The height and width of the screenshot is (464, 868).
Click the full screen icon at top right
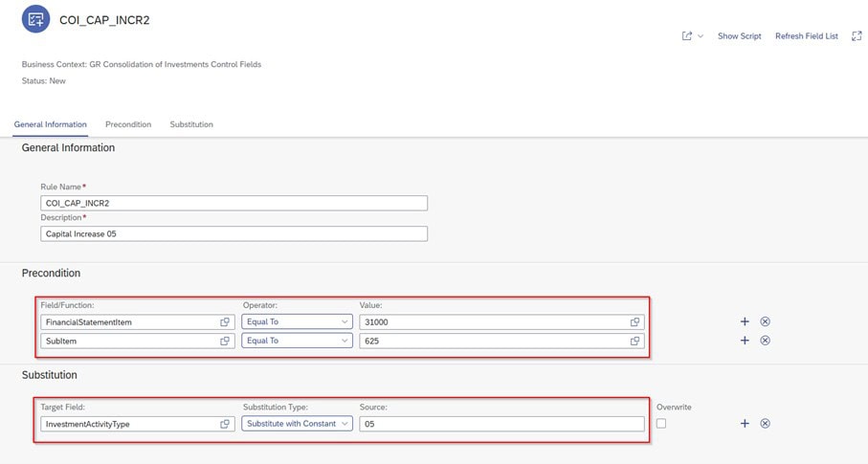[857, 36]
